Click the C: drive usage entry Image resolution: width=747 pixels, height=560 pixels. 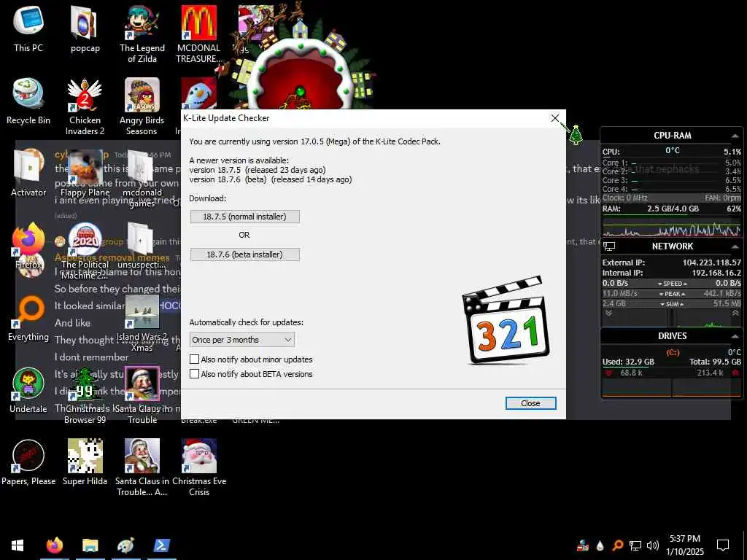pos(672,352)
